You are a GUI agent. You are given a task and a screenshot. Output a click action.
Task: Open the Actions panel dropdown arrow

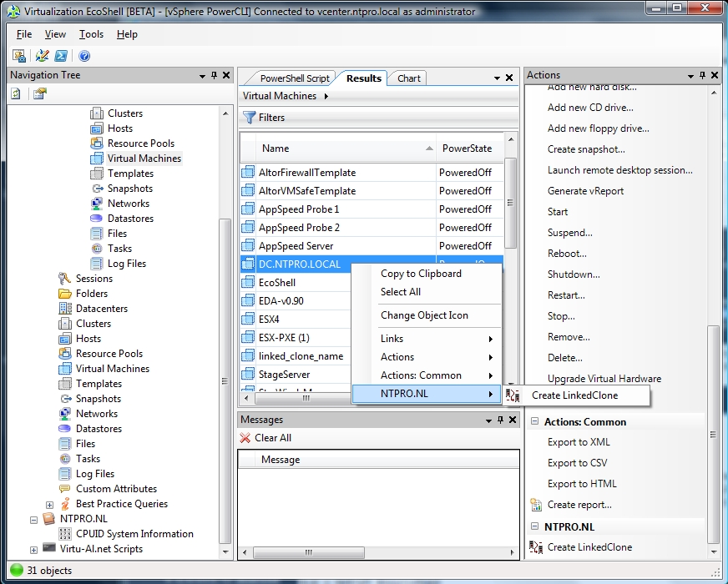pyautogui.click(x=691, y=76)
